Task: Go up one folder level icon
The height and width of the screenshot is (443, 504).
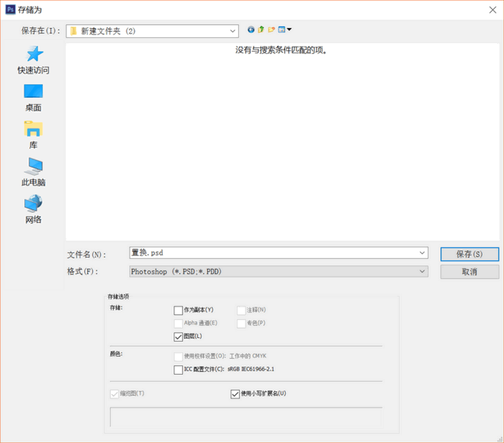Action: (261, 30)
